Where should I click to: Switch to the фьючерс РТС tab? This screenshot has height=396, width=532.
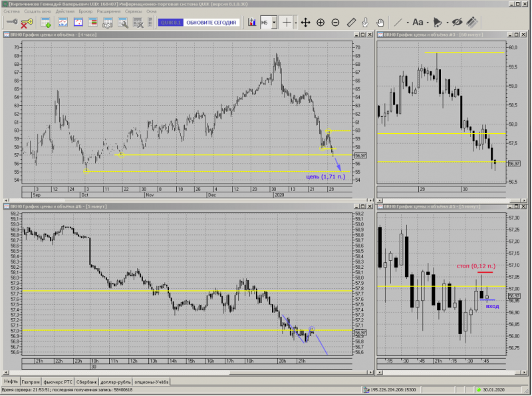tap(58, 382)
